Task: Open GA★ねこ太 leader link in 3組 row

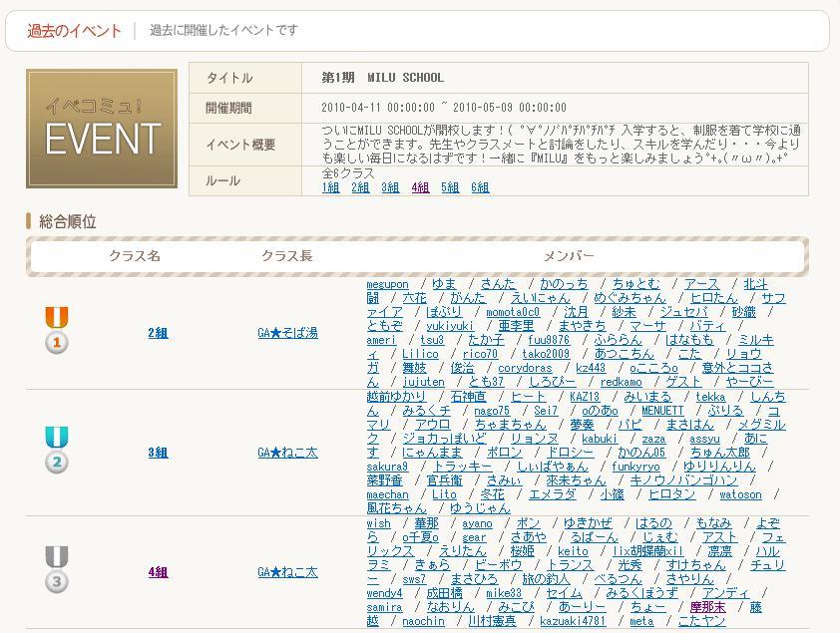Action: click(x=287, y=453)
